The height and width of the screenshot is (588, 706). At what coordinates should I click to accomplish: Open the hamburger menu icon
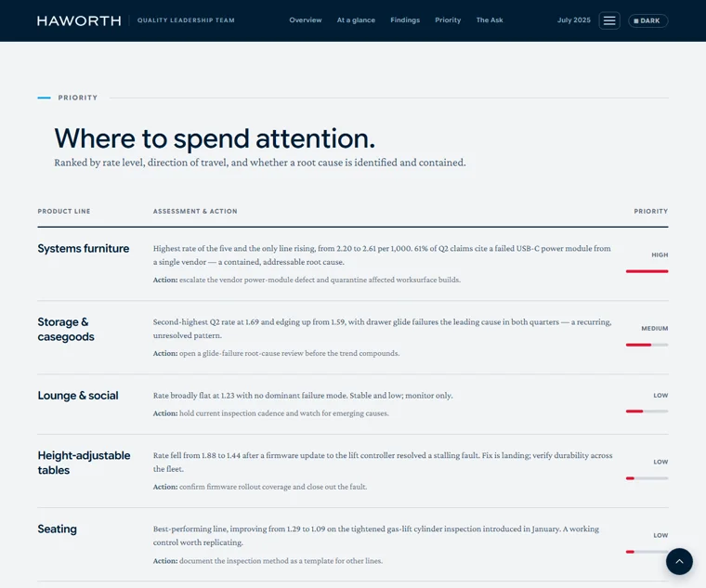pyautogui.click(x=609, y=20)
